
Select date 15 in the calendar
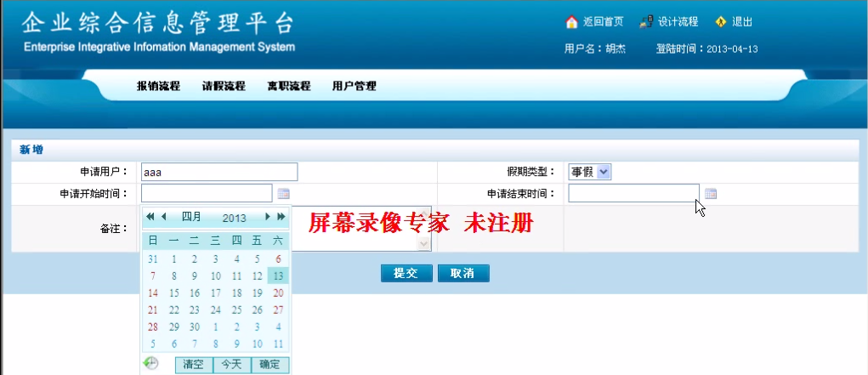click(173, 293)
